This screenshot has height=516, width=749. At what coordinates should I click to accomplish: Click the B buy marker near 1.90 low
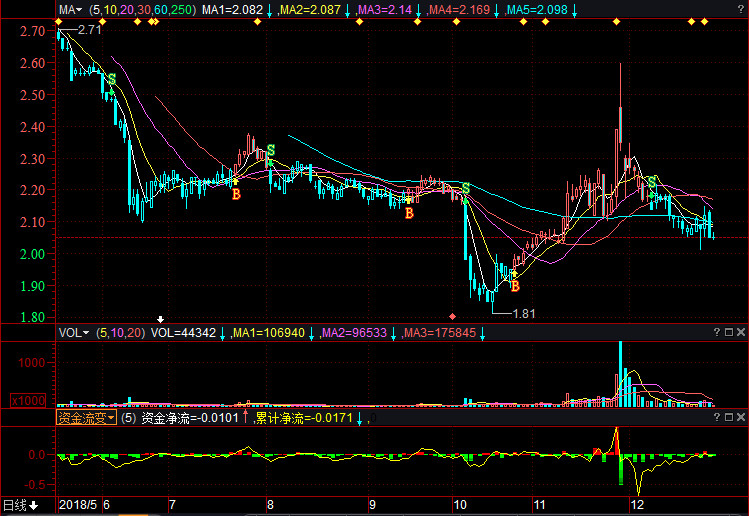tap(515, 286)
